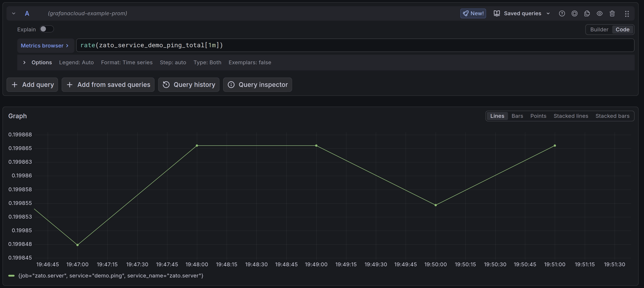Click the query help question-mark icon

(562, 13)
